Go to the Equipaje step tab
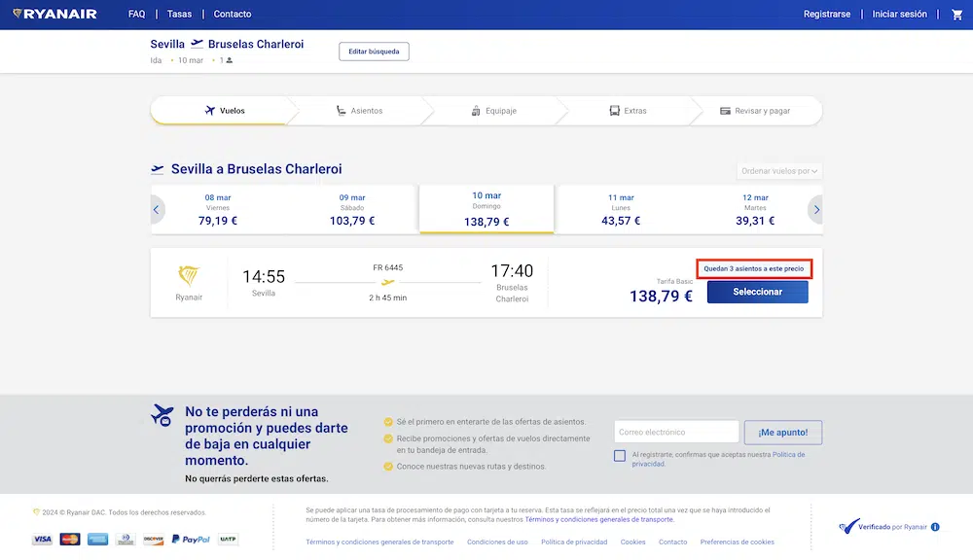This screenshot has height=560, width=973. (494, 111)
